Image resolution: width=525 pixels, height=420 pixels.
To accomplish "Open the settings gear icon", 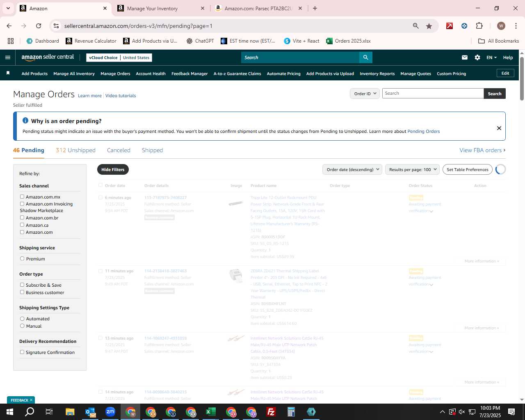I will pos(477,57).
